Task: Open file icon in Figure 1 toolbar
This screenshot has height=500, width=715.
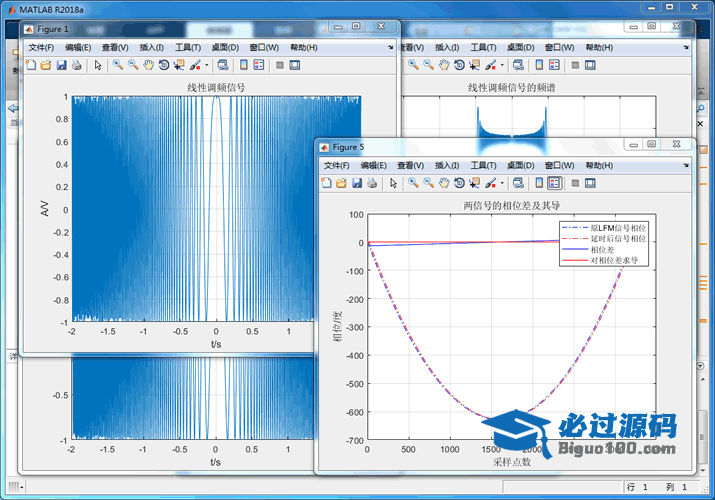Action: (x=46, y=65)
